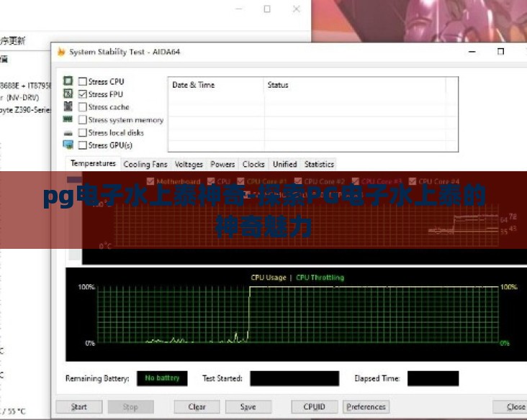Viewport: 527px width, 420px height.
Task: Open the Statistics tab
Action: click(319, 164)
